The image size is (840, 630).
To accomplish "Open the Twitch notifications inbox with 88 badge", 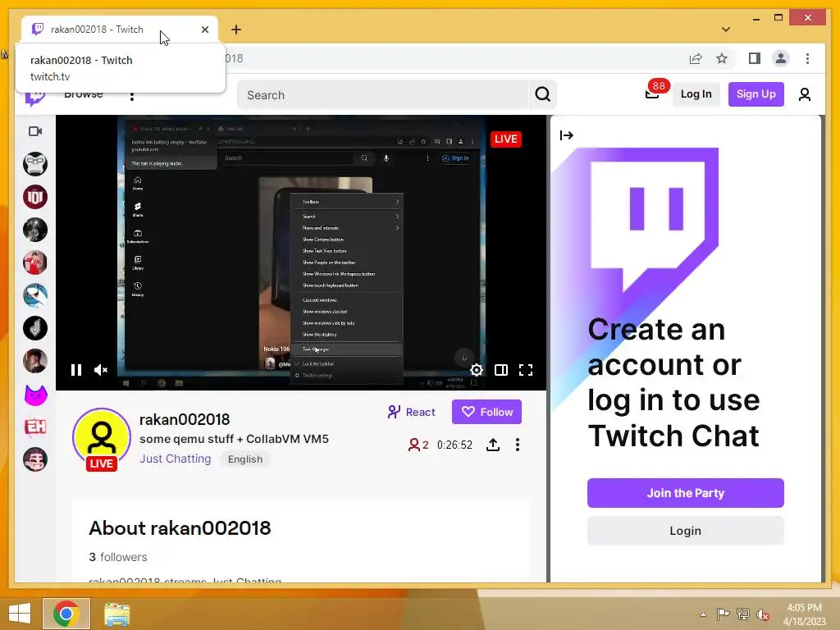I will [x=652, y=94].
